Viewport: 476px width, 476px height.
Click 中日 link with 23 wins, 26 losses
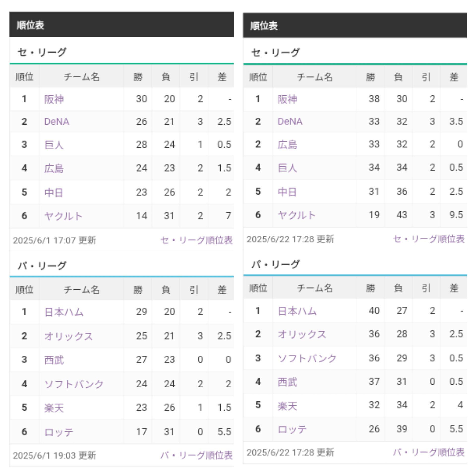point(54,192)
